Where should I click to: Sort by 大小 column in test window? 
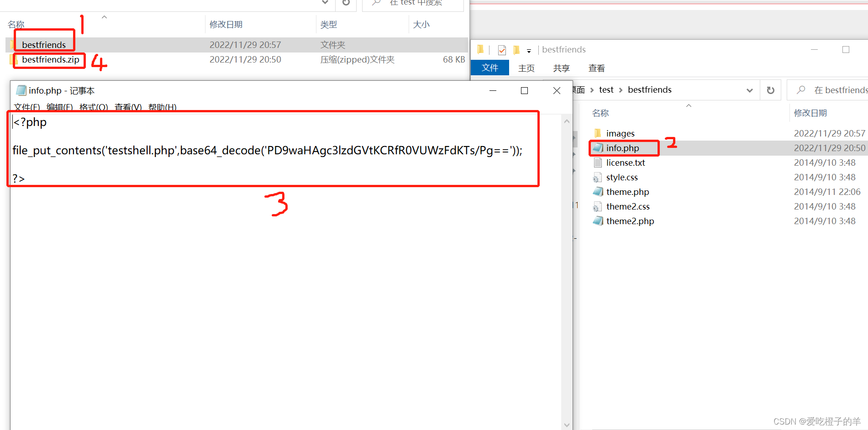click(x=421, y=25)
